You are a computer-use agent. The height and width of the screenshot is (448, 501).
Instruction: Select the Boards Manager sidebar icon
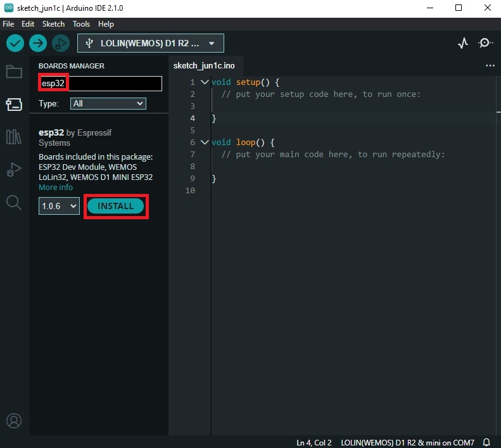(x=14, y=105)
